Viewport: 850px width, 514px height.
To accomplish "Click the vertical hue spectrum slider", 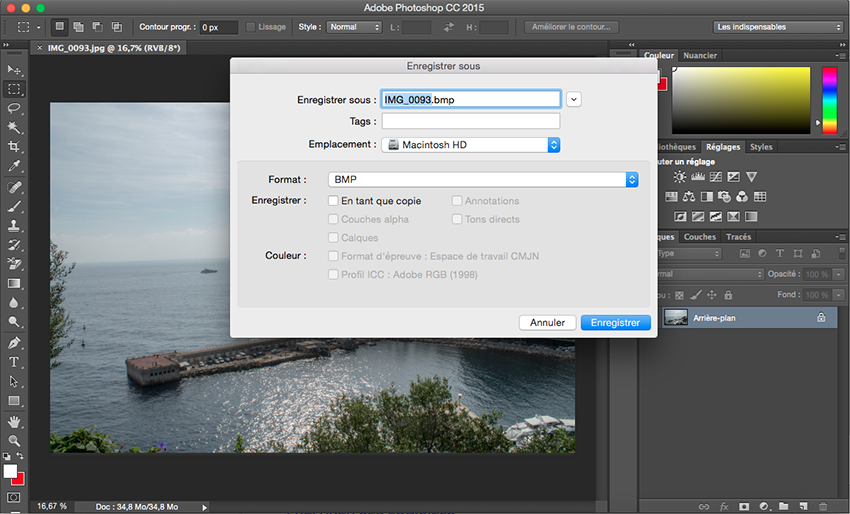I will click(x=829, y=100).
